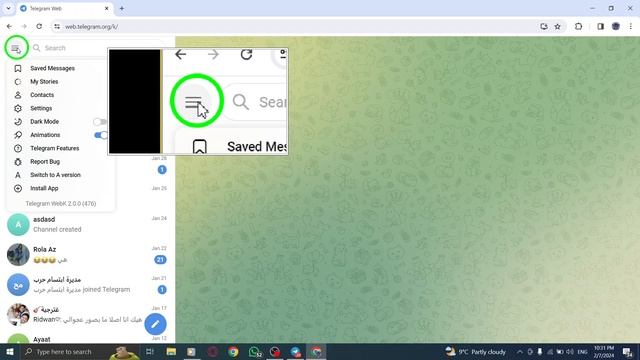Close the Telegram Web tab
640x360 pixels.
[x=107, y=8]
